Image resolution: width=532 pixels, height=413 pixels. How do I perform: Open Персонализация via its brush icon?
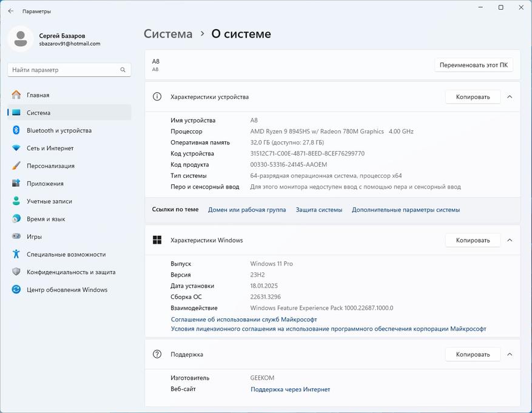pos(16,166)
